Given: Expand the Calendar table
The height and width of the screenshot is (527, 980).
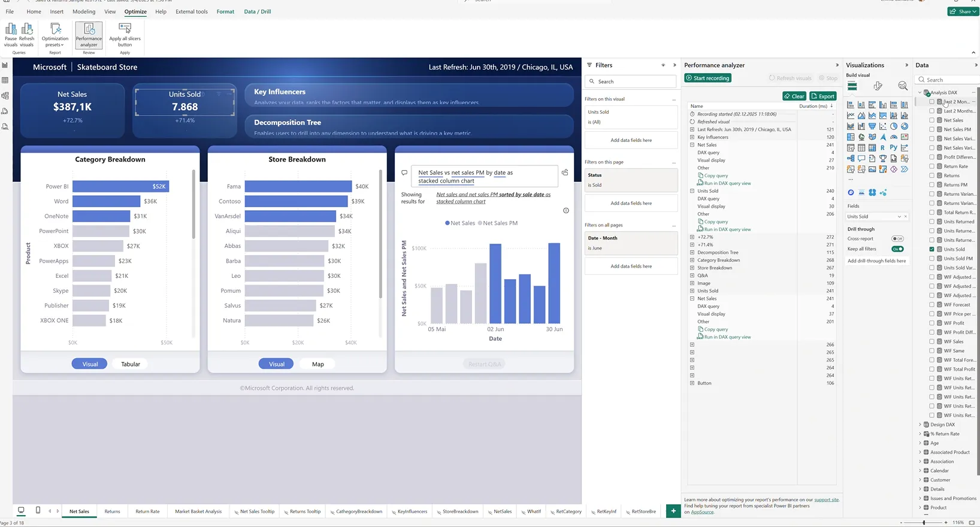Looking at the screenshot, I should [920, 471].
